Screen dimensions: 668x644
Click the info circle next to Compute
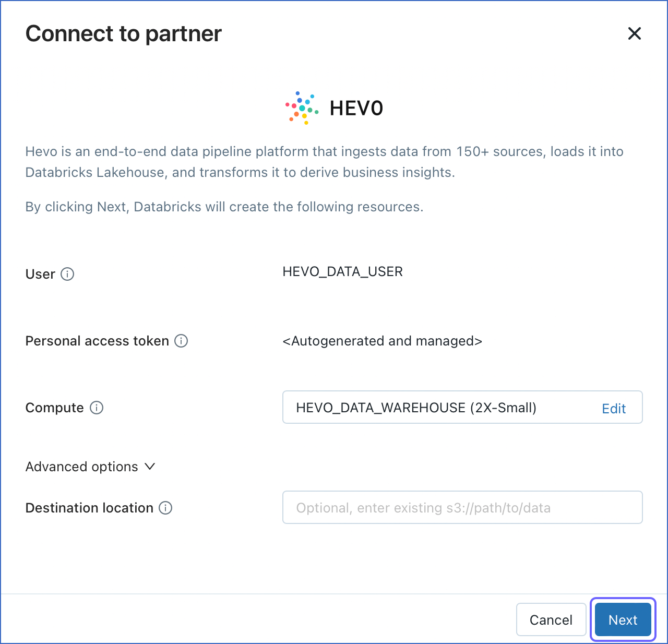point(97,408)
